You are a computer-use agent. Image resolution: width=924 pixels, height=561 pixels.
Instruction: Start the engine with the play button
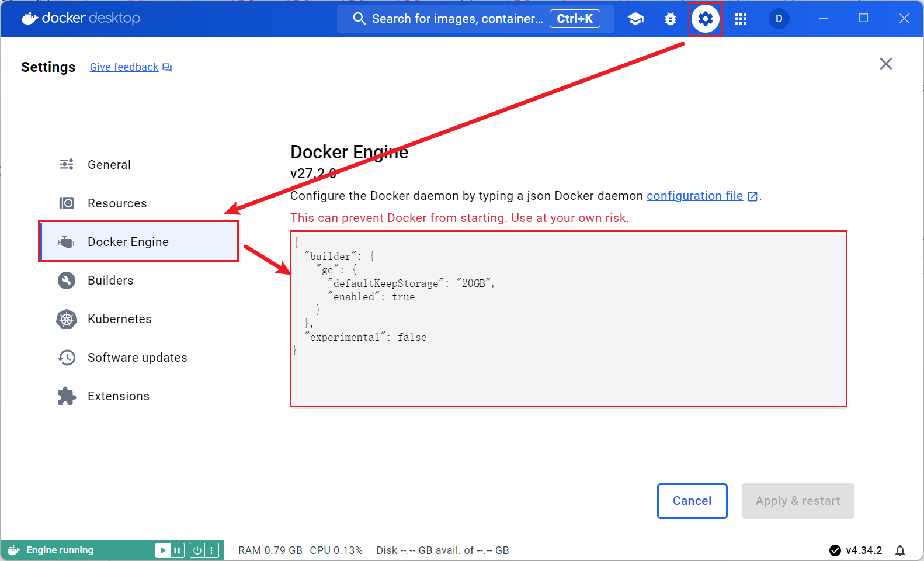click(163, 550)
